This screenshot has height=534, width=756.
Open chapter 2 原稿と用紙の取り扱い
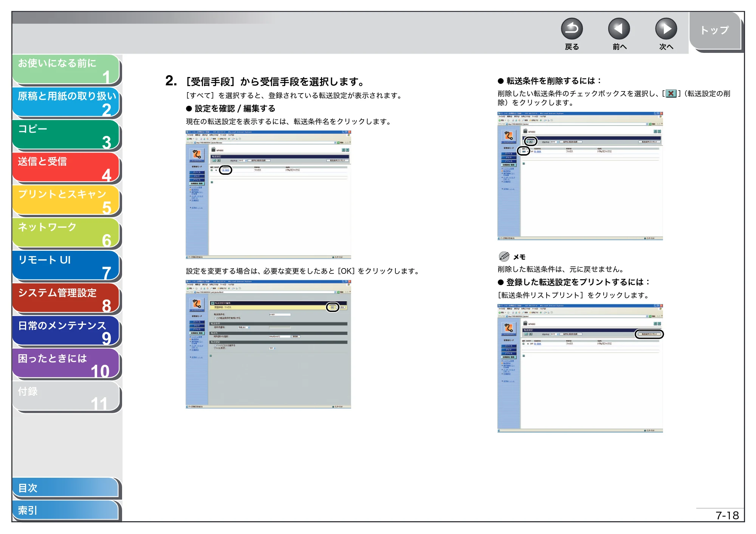[x=66, y=102]
